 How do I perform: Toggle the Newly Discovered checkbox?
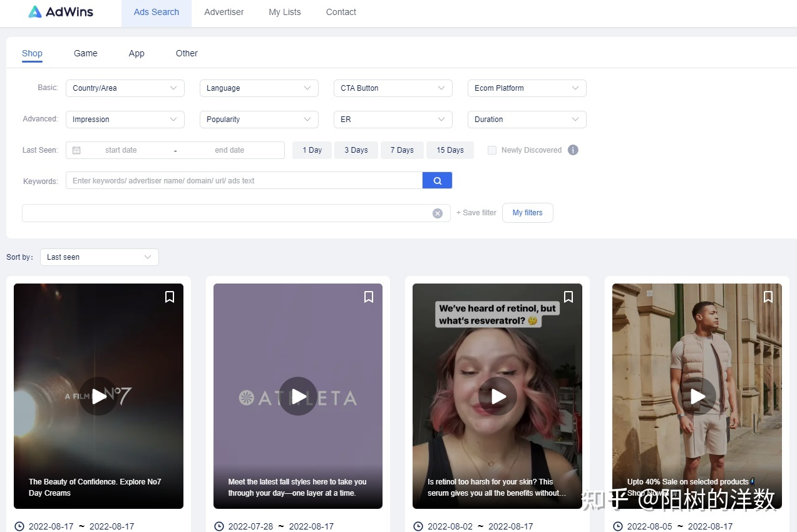pyautogui.click(x=492, y=150)
